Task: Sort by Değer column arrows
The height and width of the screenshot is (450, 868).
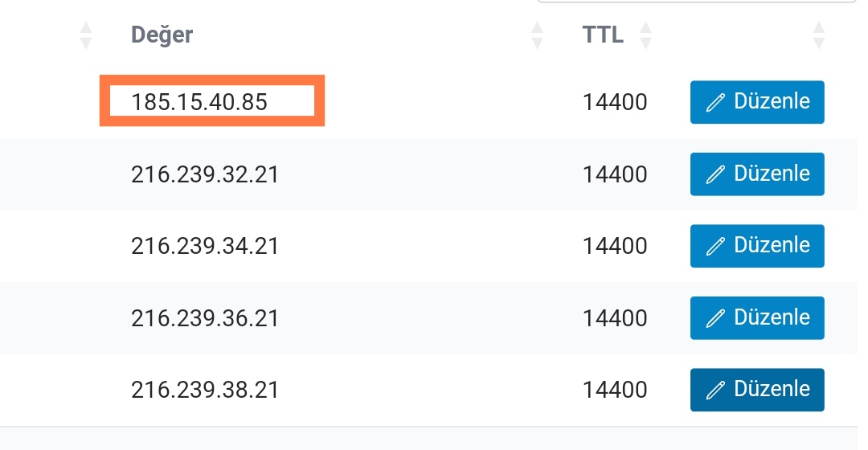Action: tap(537, 35)
